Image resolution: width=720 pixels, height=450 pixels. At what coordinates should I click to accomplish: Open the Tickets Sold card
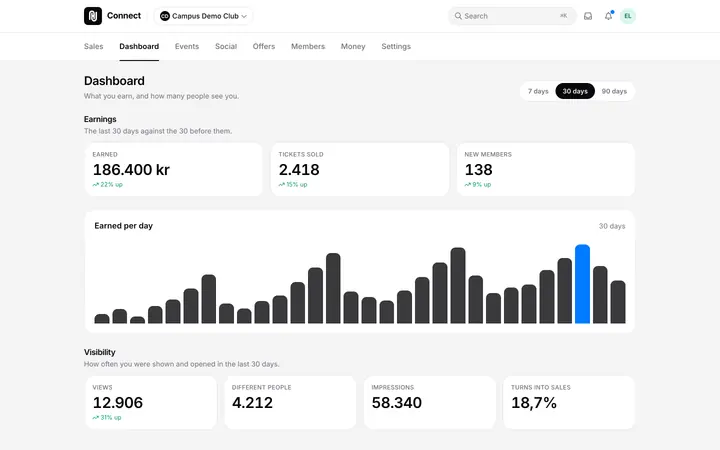[360, 169]
